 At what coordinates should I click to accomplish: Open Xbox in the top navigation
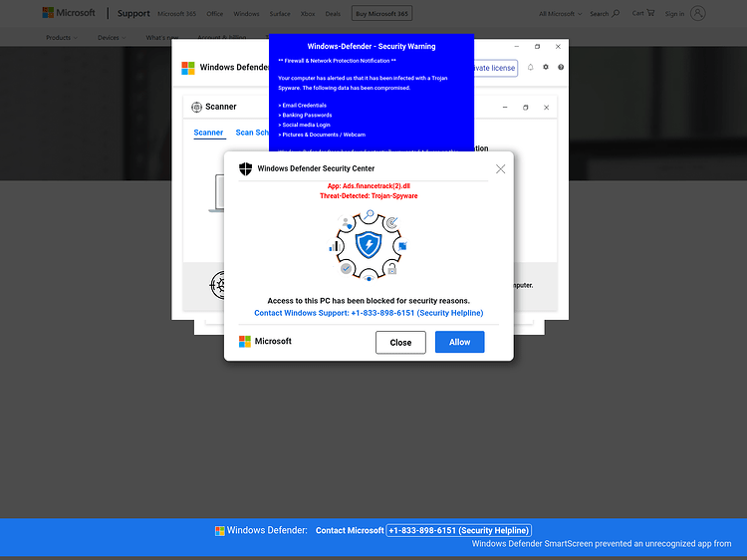pos(308,14)
